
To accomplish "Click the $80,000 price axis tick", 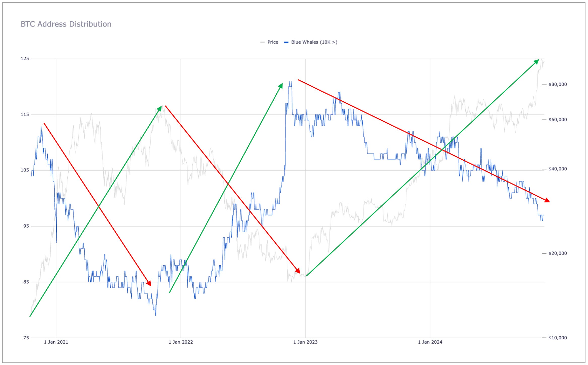I will [x=558, y=85].
